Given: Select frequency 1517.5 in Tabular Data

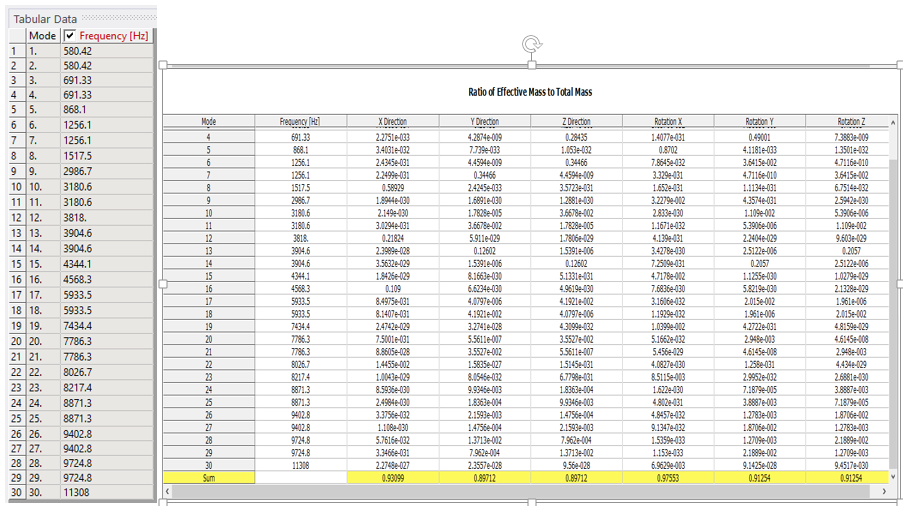Looking at the screenshot, I should point(107,156).
